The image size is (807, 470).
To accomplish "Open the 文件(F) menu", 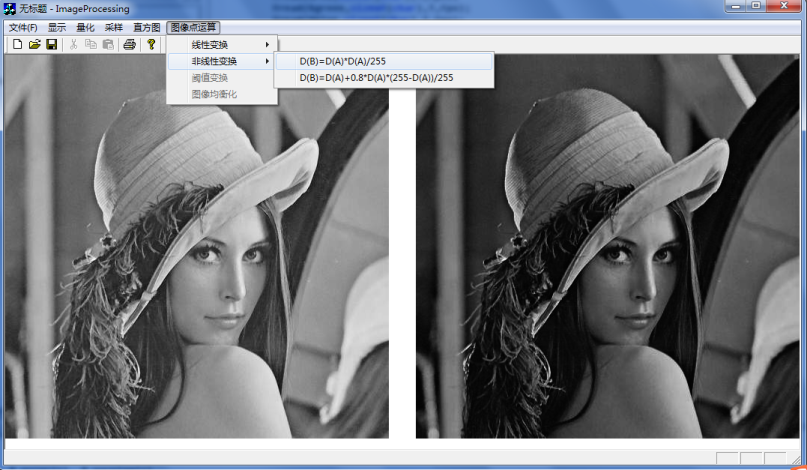I will 23,27.
